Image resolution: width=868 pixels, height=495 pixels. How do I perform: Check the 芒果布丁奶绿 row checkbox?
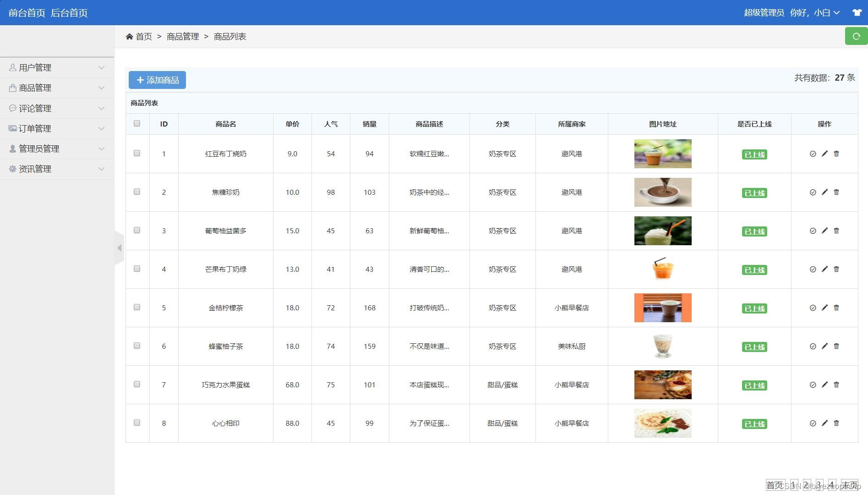pos(137,269)
